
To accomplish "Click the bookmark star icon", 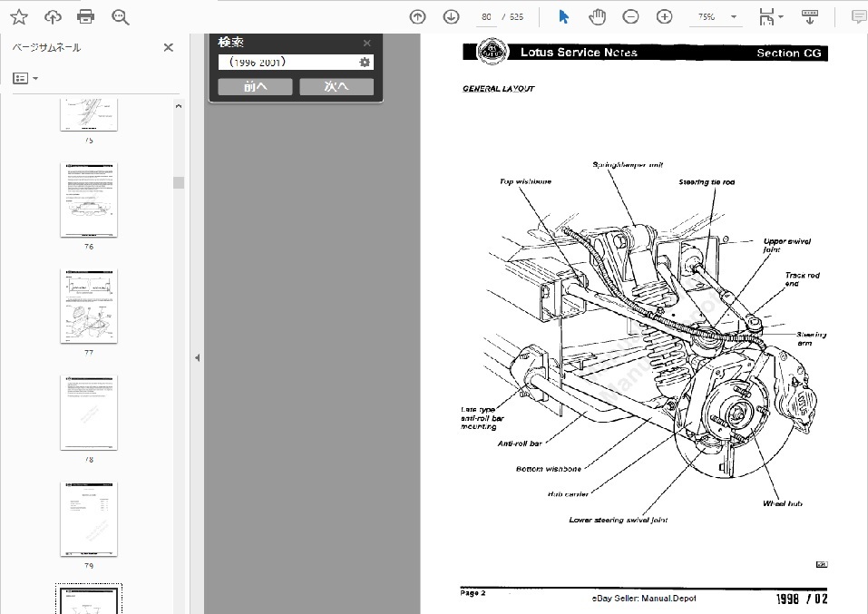I will click(18, 16).
